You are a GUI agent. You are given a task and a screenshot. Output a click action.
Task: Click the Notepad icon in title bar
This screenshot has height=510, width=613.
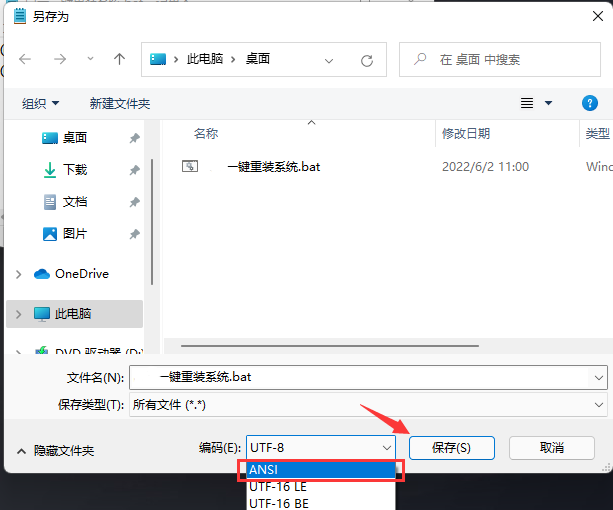pos(20,16)
